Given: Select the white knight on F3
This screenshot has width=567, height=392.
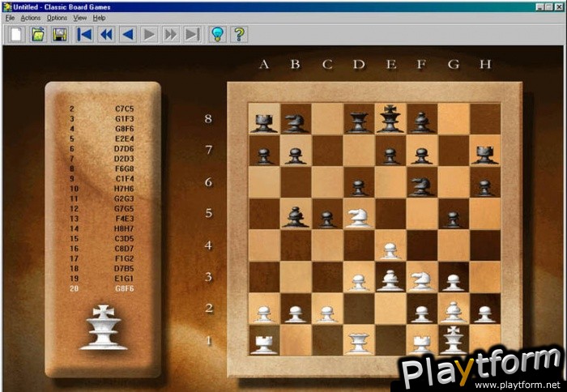Looking at the screenshot, I should pyautogui.click(x=422, y=281).
